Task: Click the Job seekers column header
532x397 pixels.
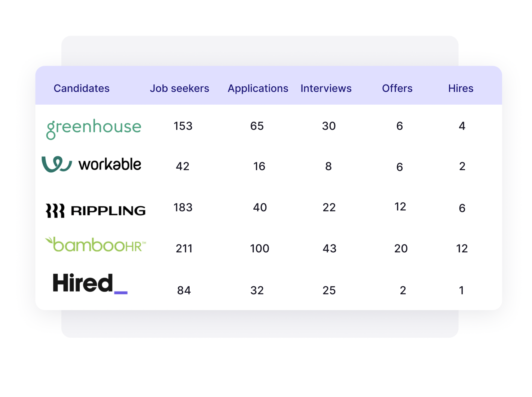Action: click(x=180, y=88)
